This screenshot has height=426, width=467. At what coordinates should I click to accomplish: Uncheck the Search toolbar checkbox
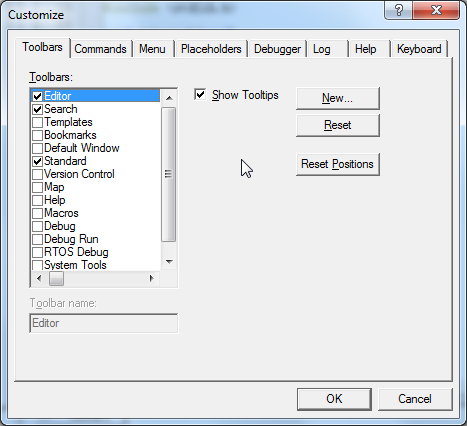[37, 109]
